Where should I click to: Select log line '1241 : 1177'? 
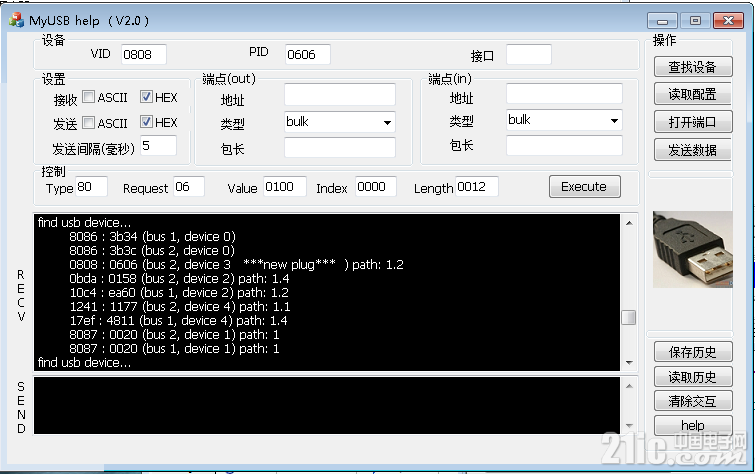point(180,306)
